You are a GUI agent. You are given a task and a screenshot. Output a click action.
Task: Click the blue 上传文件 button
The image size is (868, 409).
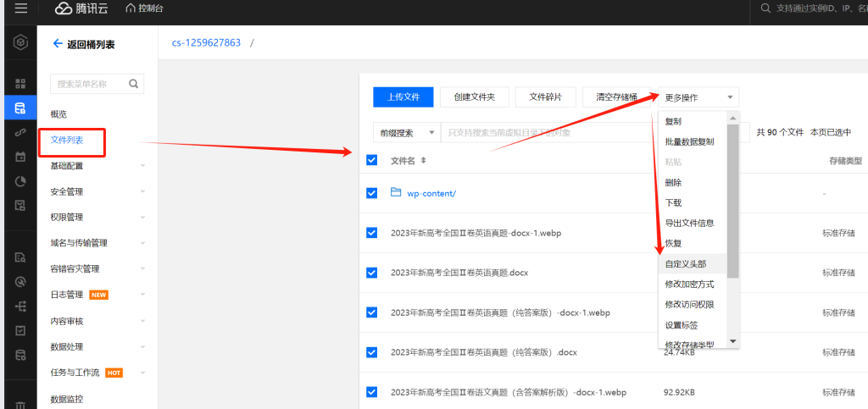[403, 97]
